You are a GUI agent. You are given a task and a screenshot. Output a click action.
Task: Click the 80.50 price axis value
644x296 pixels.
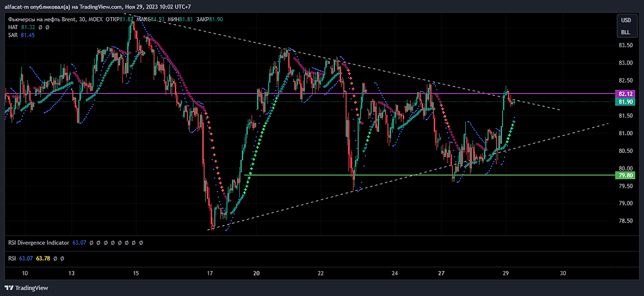[x=625, y=151]
